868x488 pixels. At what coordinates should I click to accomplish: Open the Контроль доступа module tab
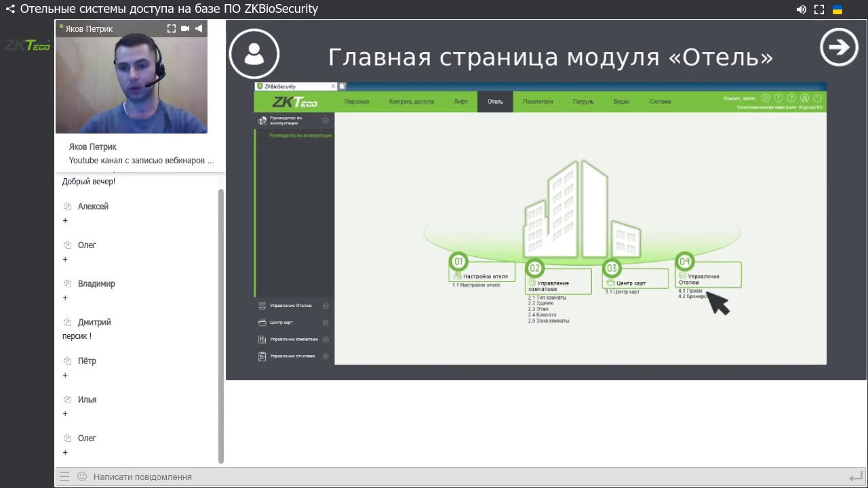pyautogui.click(x=412, y=102)
